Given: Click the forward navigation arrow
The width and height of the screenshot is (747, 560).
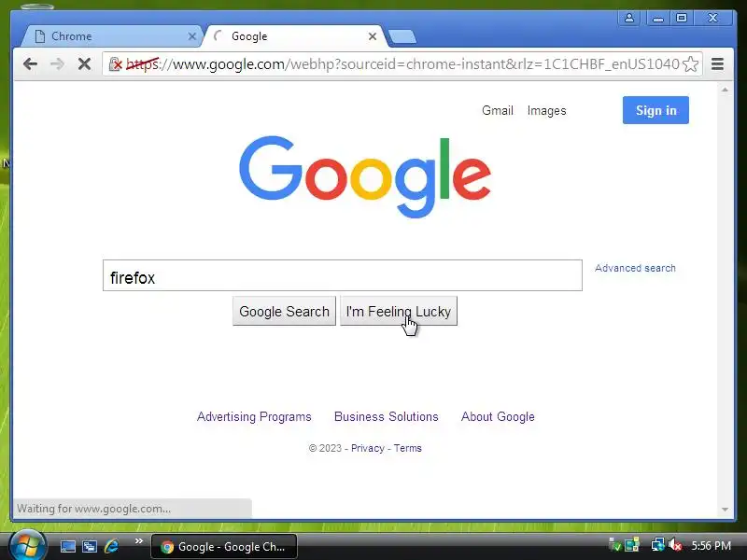Looking at the screenshot, I should pos(57,63).
